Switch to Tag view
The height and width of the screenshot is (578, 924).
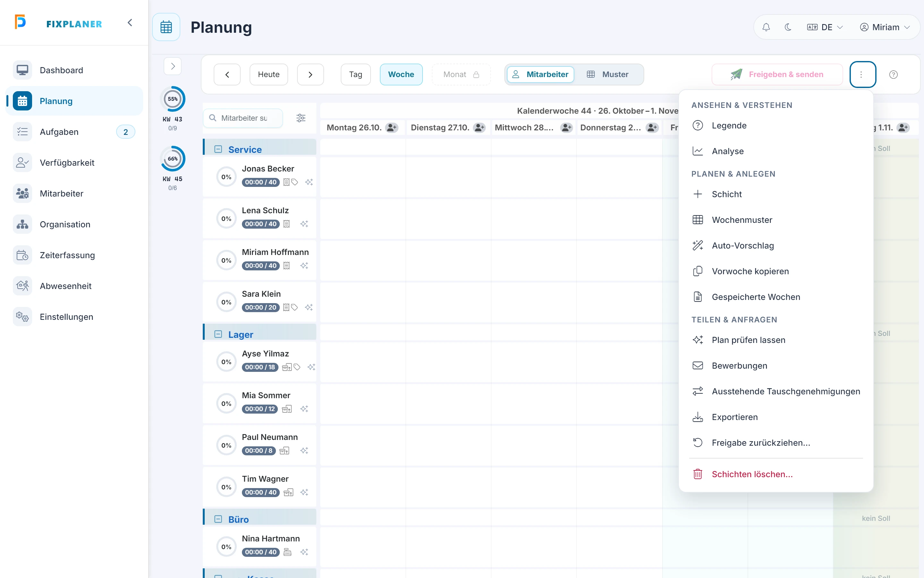point(355,74)
